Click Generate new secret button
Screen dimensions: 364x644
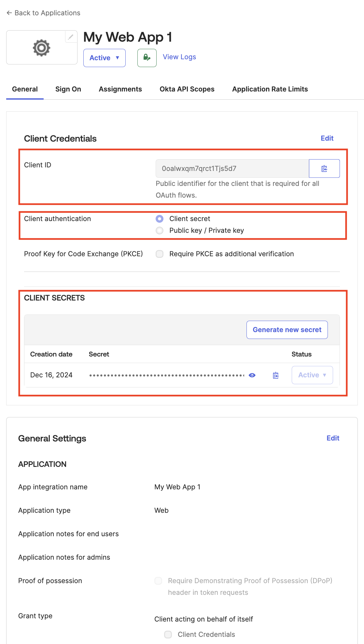click(x=287, y=330)
